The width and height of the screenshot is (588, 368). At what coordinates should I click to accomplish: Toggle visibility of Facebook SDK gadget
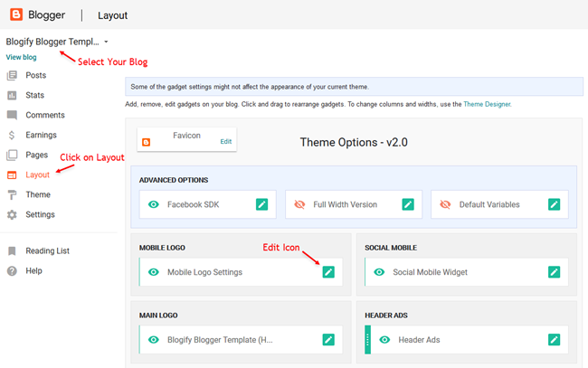coord(154,204)
